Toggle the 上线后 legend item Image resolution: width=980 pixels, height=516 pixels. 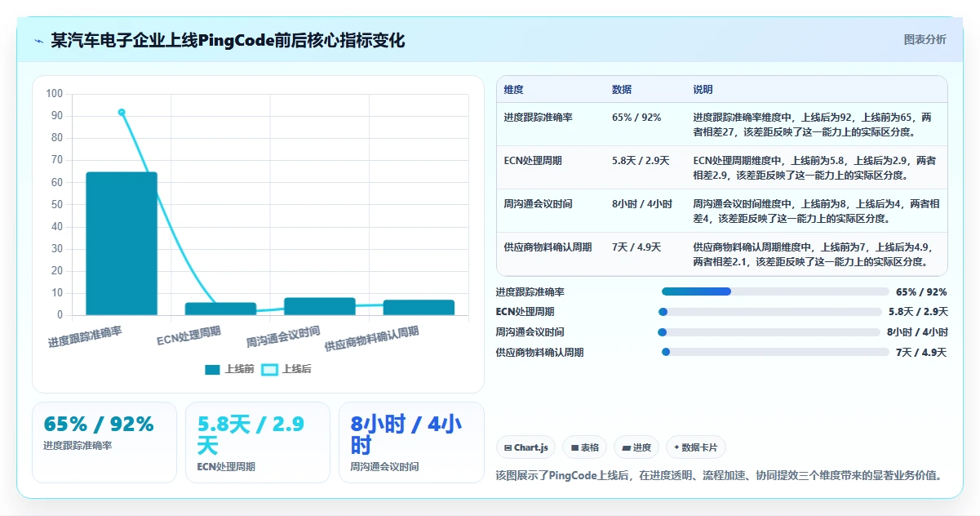(286, 369)
